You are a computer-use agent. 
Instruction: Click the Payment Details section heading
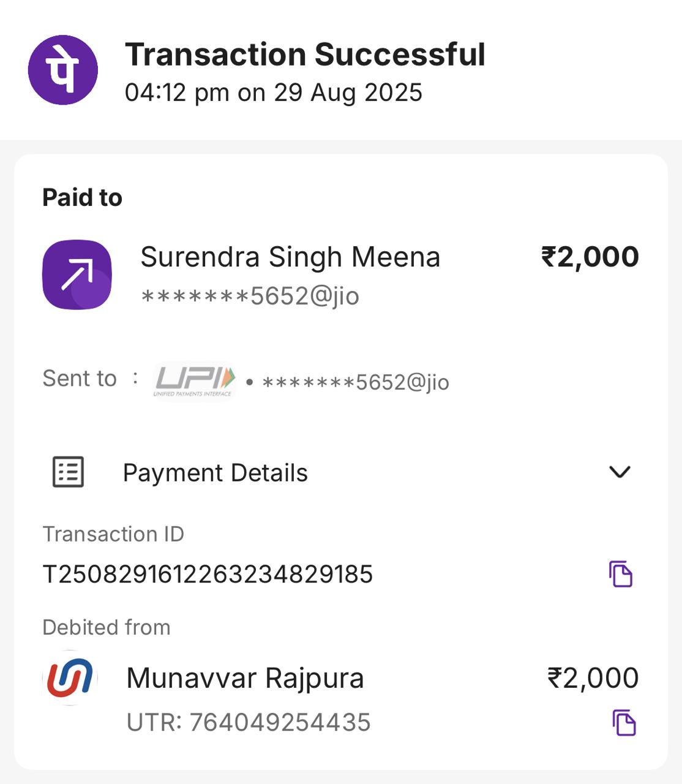click(215, 473)
